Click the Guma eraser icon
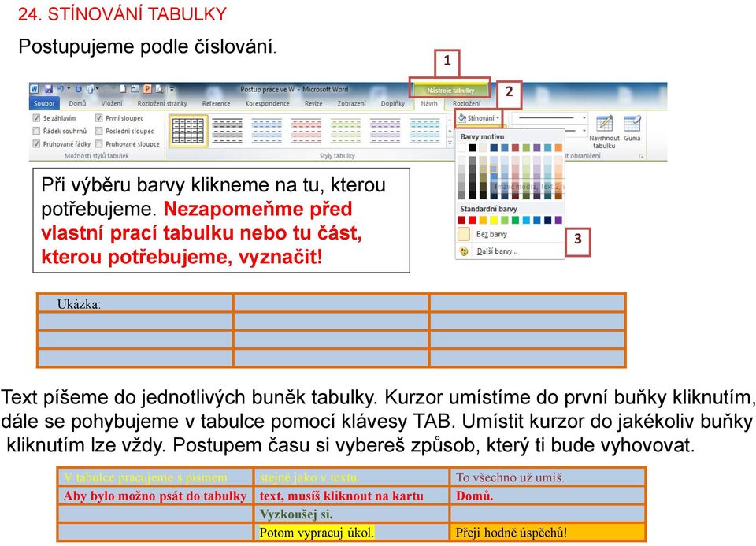 click(x=632, y=124)
